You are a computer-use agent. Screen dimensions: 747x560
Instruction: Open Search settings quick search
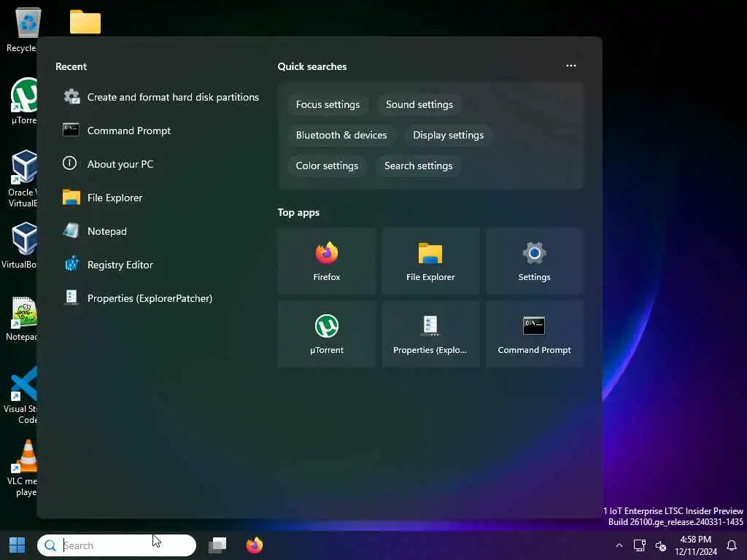pyautogui.click(x=418, y=166)
